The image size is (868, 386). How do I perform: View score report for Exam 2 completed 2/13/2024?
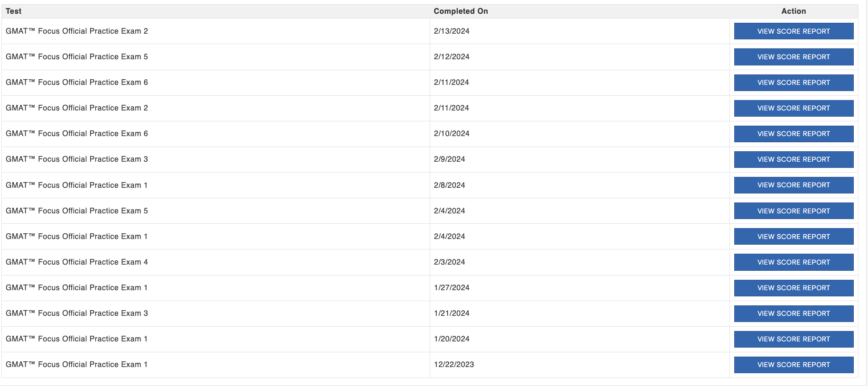pyautogui.click(x=794, y=31)
